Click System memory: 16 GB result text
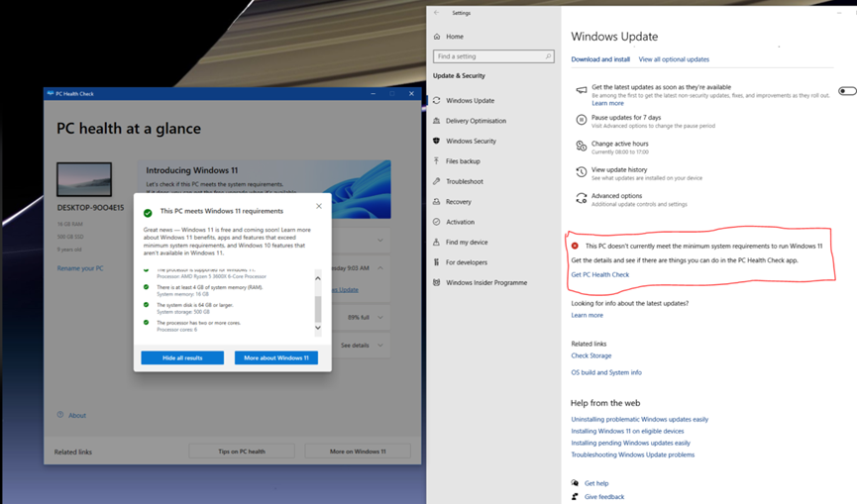Image resolution: width=857 pixels, height=504 pixels. pyautogui.click(x=182, y=294)
